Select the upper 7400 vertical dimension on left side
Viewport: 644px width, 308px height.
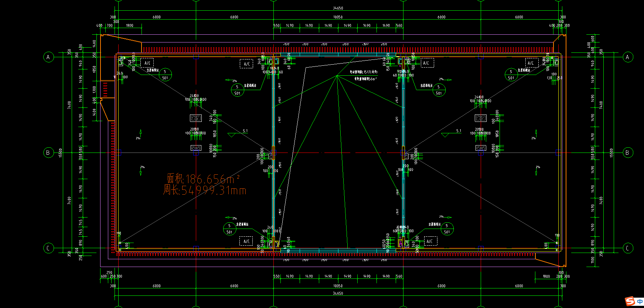coord(69,105)
